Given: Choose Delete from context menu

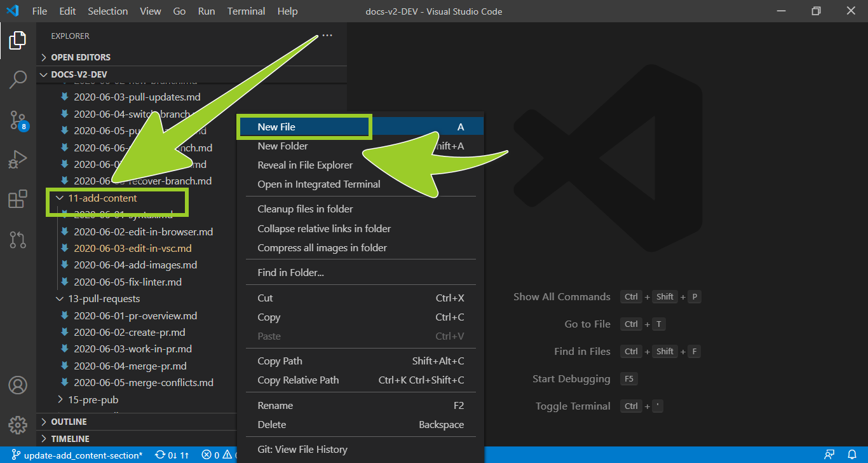Looking at the screenshot, I should (x=360, y=425).
